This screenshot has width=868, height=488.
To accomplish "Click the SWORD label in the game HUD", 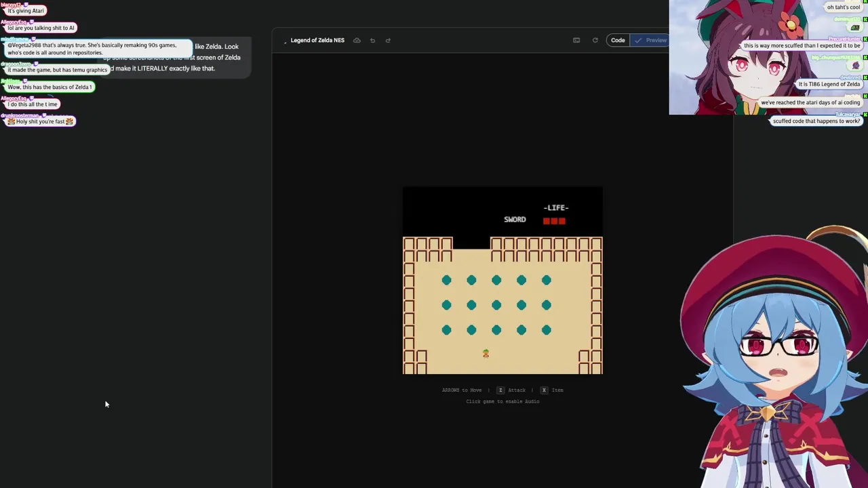I will click(515, 220).
